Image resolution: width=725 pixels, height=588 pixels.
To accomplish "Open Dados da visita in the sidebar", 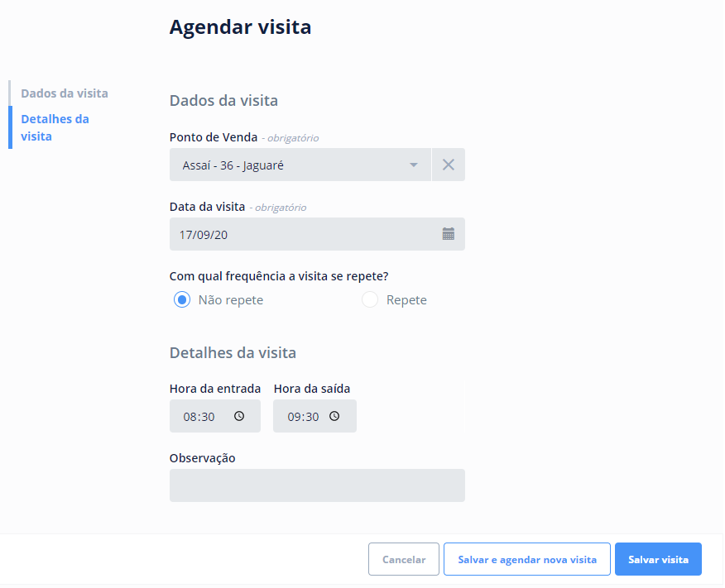I will point(63,93).
